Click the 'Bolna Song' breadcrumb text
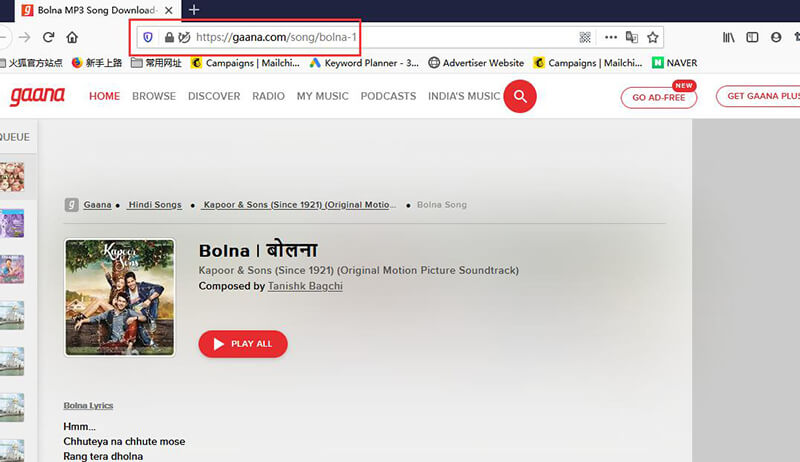Screen dimensions: 800x462 pos(442,204)
